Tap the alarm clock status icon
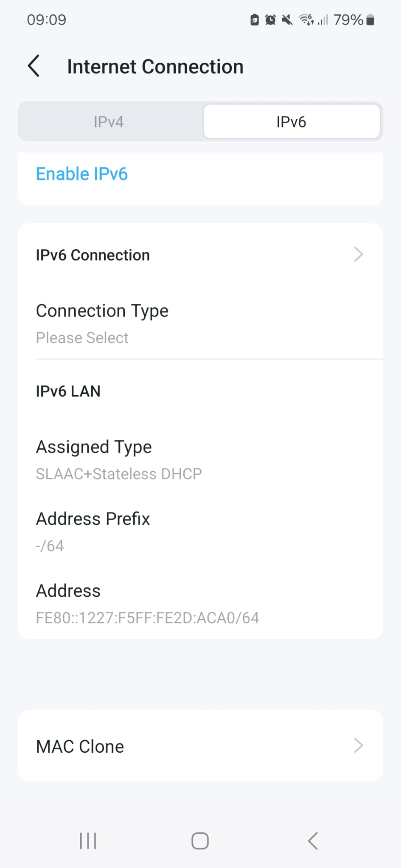 270,19
